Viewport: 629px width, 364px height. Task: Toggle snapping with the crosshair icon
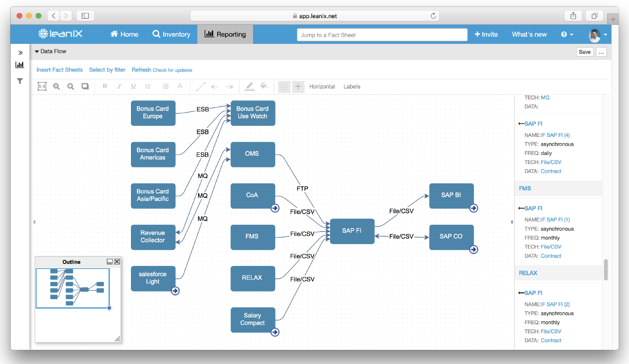[x=298, y=87]
